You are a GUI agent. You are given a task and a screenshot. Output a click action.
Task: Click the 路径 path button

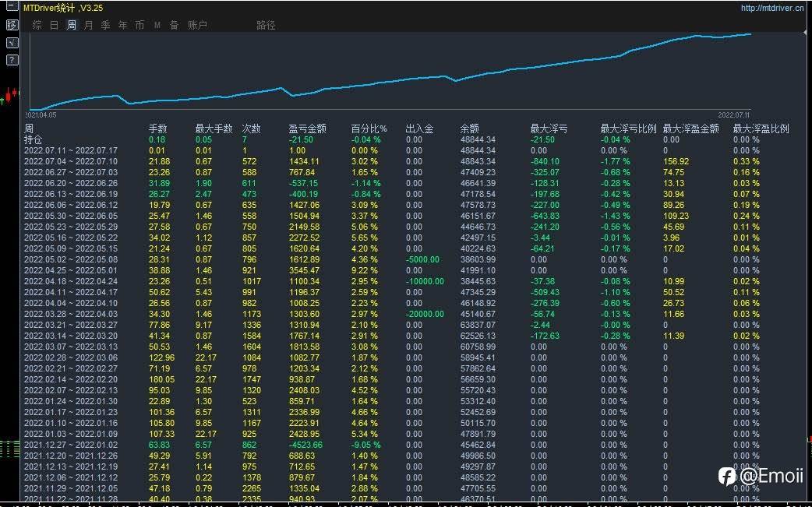[267, 25]
